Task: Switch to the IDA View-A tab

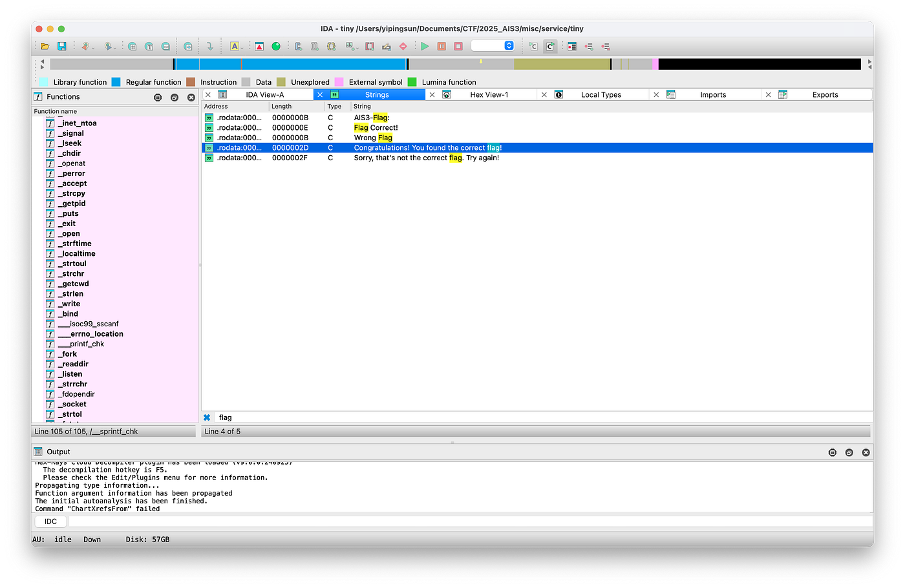Action: tap(264, 95)
